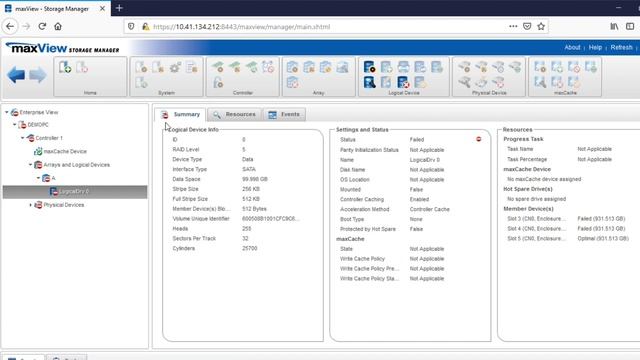Reload the page with browser refresh button
Image resolution: width=640 pixels, height=360 pixels.
[42, 27]
